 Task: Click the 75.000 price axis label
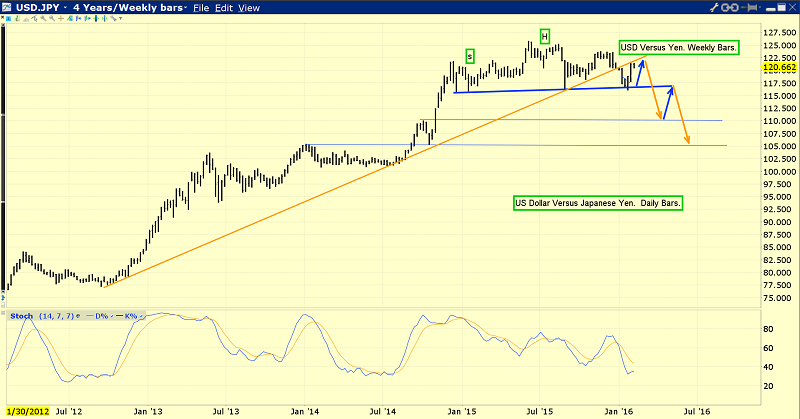779,298
